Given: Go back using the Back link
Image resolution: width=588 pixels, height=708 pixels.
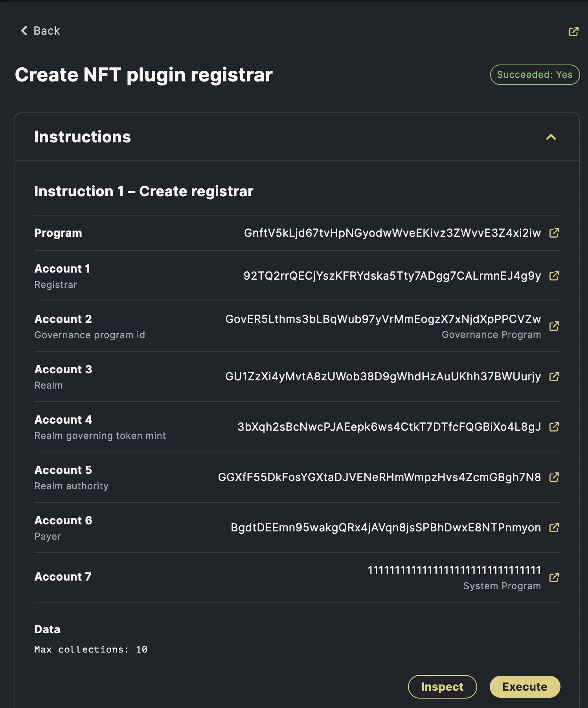Looking at the screenshot, I should pyautogui.click(x=46, y=31).
